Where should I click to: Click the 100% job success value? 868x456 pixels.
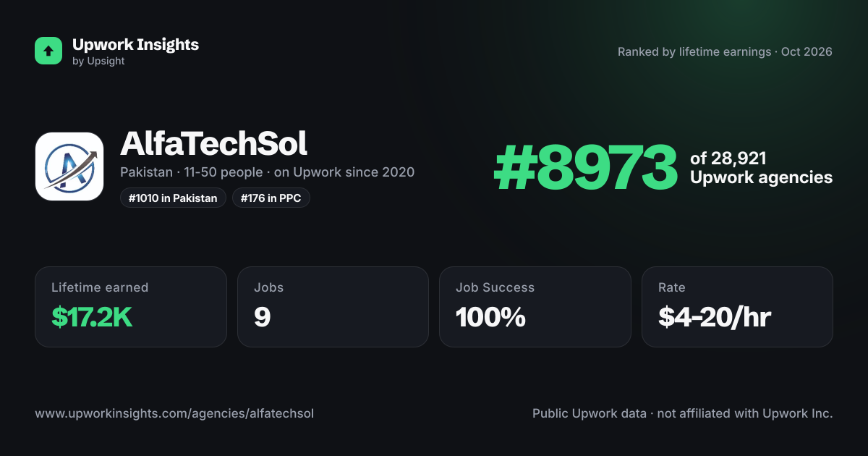[x=490, y=317]
